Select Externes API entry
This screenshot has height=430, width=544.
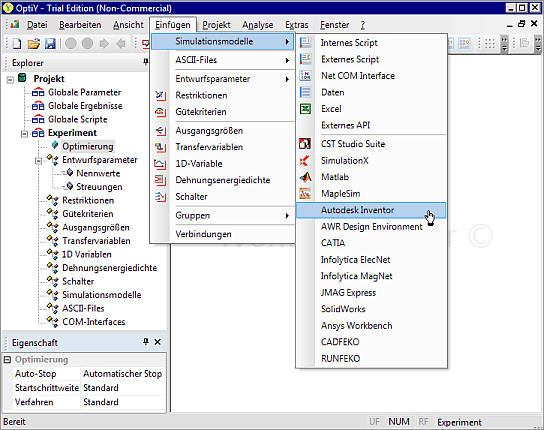coord(371,125)
